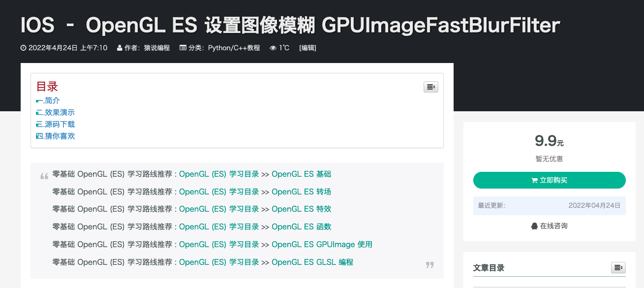Click the clock icon beside the publish date

(23, 48)
